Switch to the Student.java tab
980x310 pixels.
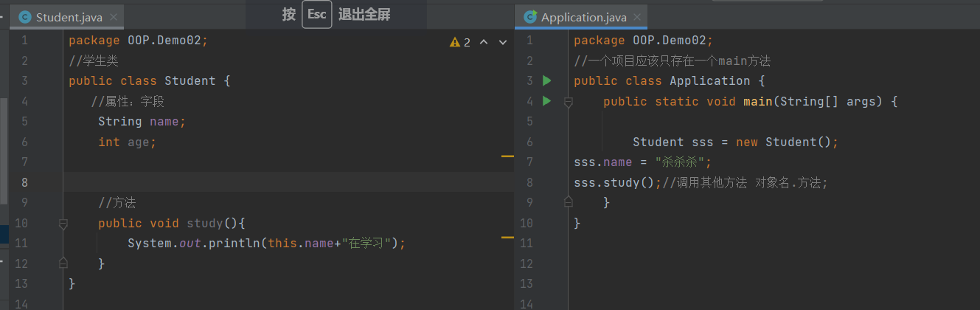pos(69,17)
